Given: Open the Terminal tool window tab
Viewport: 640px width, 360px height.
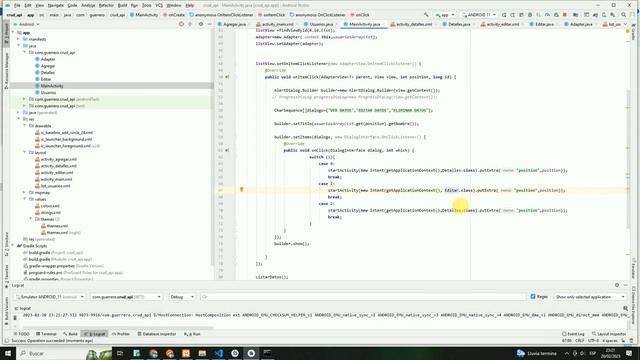Looking at the screenshot, I should [x=46, y=334].
